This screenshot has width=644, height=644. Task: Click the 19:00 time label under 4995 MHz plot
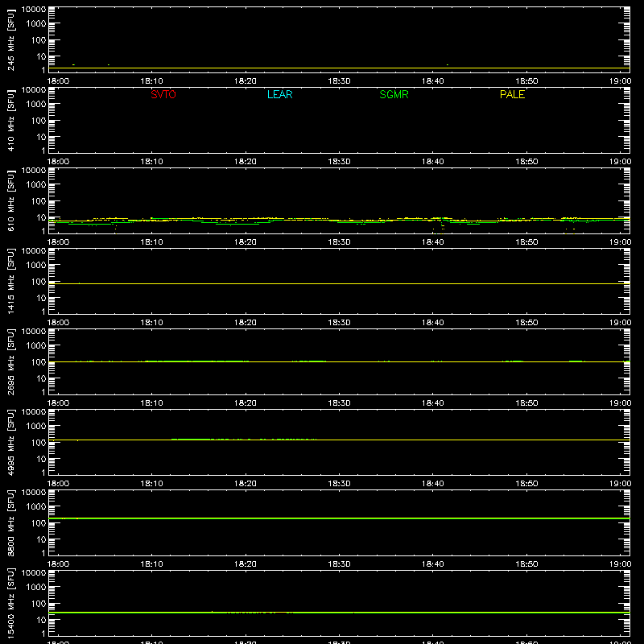pos(620,484)
